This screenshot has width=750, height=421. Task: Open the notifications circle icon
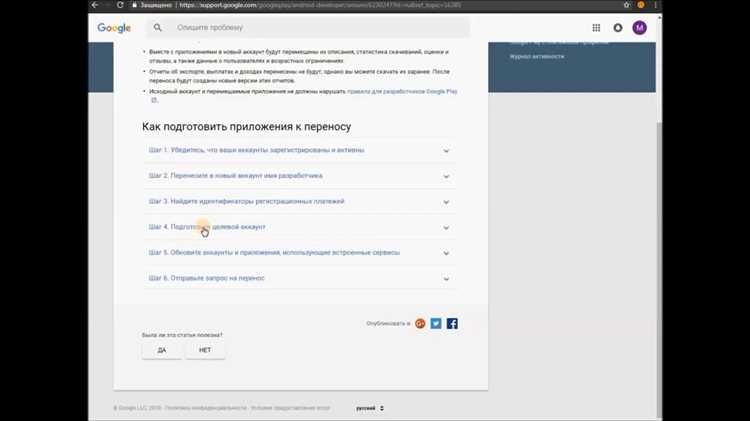(x=618, y=28)
